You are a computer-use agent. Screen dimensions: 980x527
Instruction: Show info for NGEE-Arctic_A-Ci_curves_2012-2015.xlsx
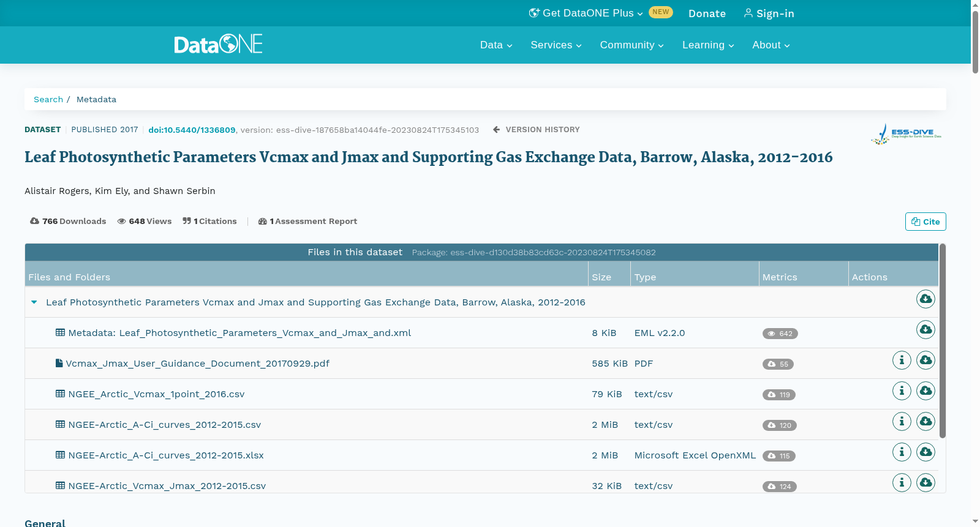(902, 452)
